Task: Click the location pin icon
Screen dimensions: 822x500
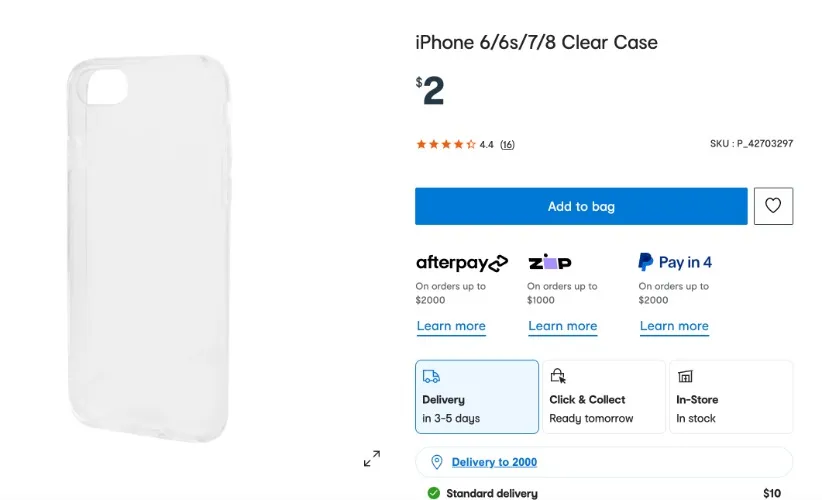Action: pyautogui.click(x=436, y=462)
